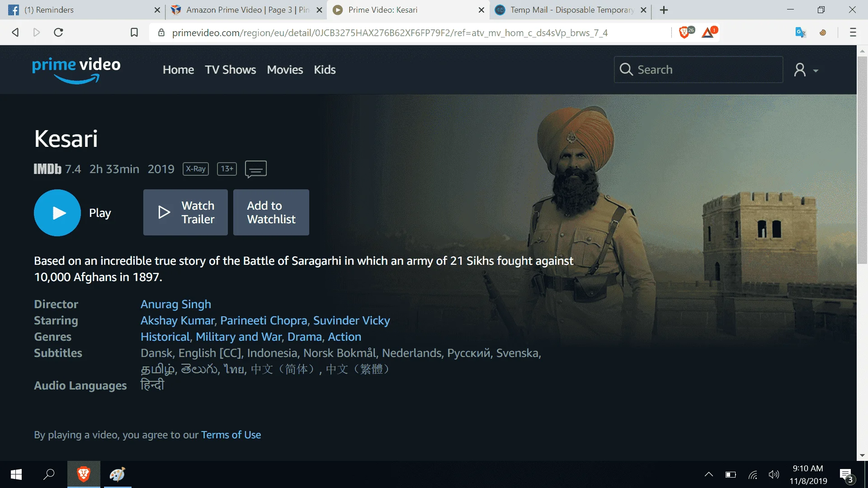Browse the Historical genre
The height and width of the screenshot is (488, 868).
click(165, 337)
